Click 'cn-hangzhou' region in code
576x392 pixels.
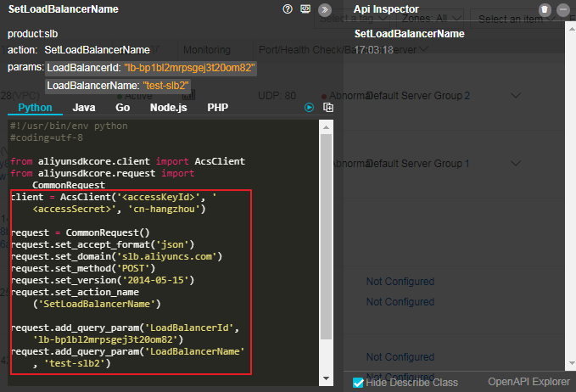point(164,209)
